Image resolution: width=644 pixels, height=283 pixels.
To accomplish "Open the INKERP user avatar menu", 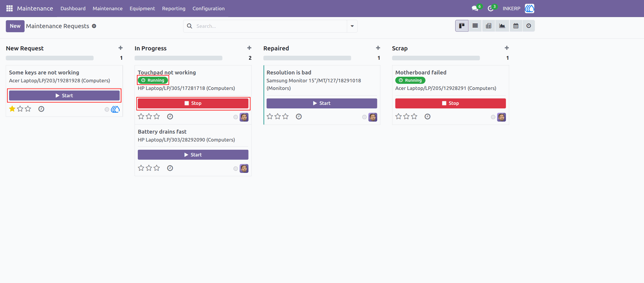I will [x=529, y=8].
